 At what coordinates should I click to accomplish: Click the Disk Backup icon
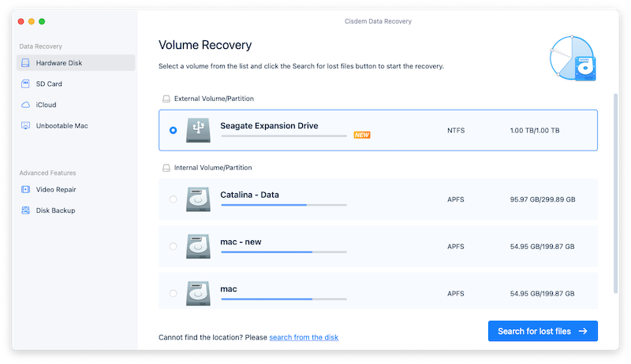tap(25, 210)
